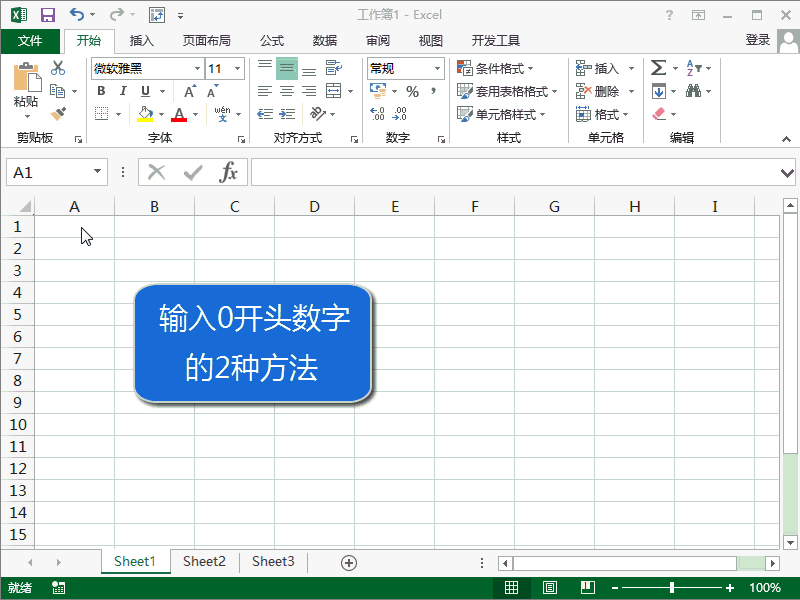Switch to the Sheet2 tab
Image resolution: width=800 pixels, height=600 pixels.
(x=204, y=561)
